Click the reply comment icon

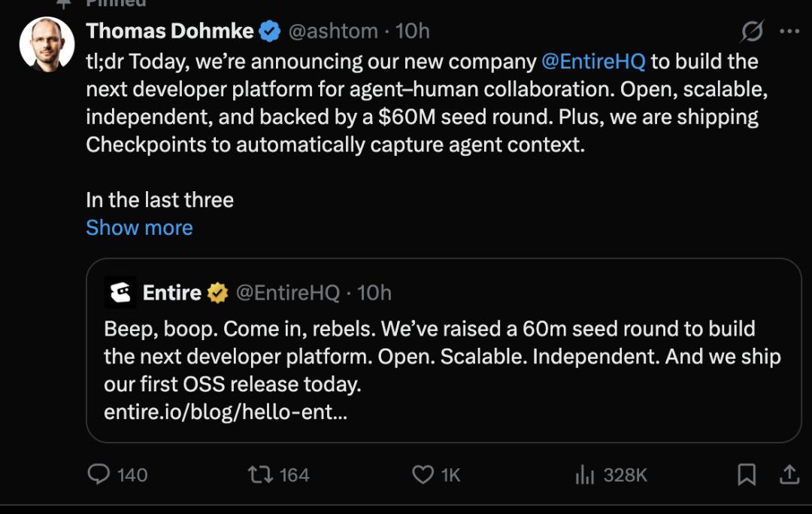coord(99,474)
